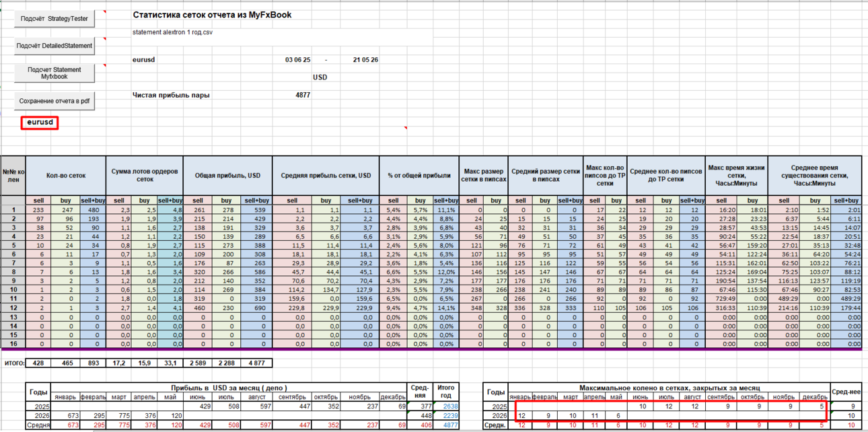Select the percentage cell 11,1%
Image resolution: width=868 pixels, height=432 pixels.
tap(445, 209)
